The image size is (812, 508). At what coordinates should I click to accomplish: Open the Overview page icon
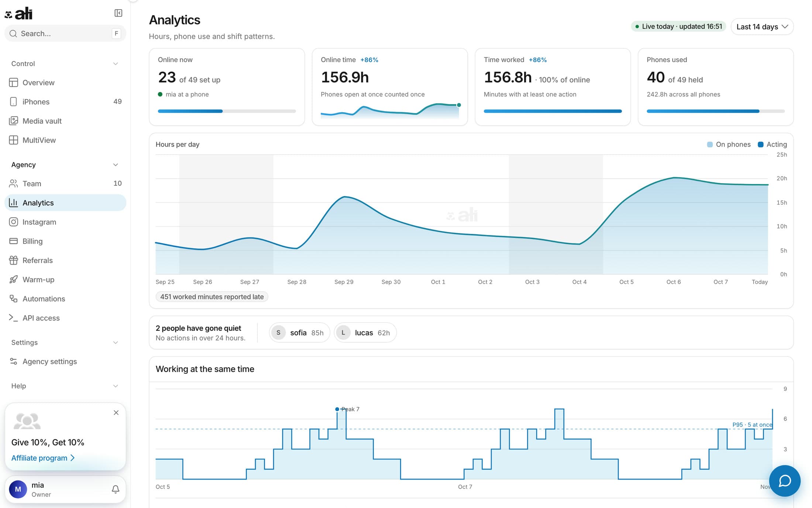tap(14, 82)
